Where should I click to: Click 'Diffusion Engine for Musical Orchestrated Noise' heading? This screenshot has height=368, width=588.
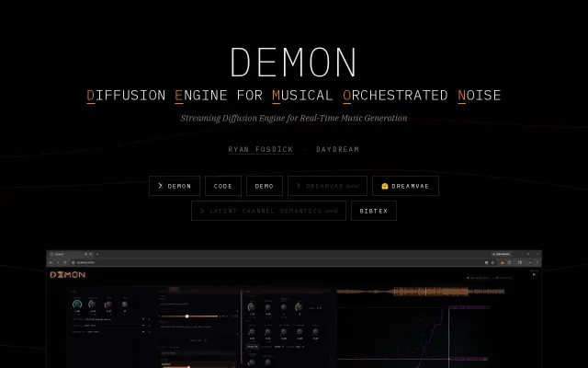(294, 96)
